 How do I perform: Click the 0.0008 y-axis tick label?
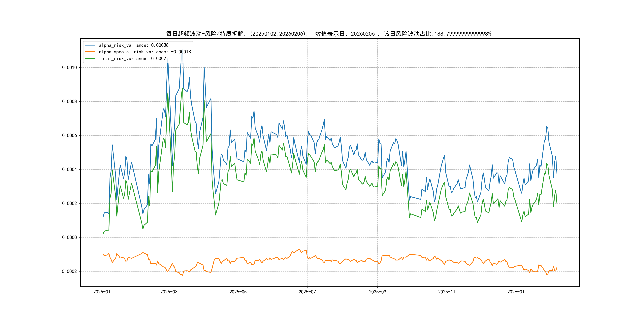[x=70, y=102]
